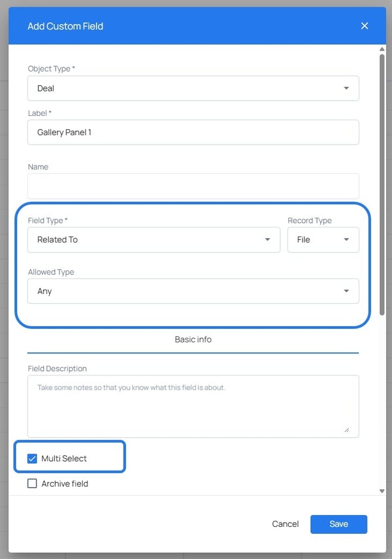The image size is (392, 559).
Task: Click the dialog's vertical scrollbar thumb
Action: 382,181
